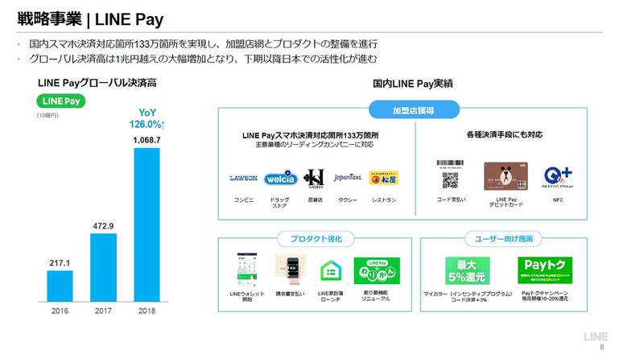Click the 加盟店獲得 blue pill label

tap(414, 110)
